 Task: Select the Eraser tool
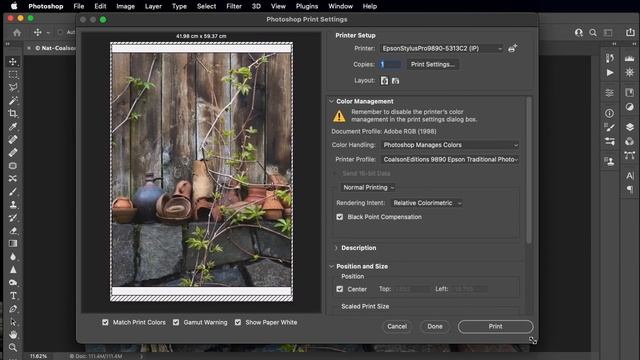pos(13,231)
